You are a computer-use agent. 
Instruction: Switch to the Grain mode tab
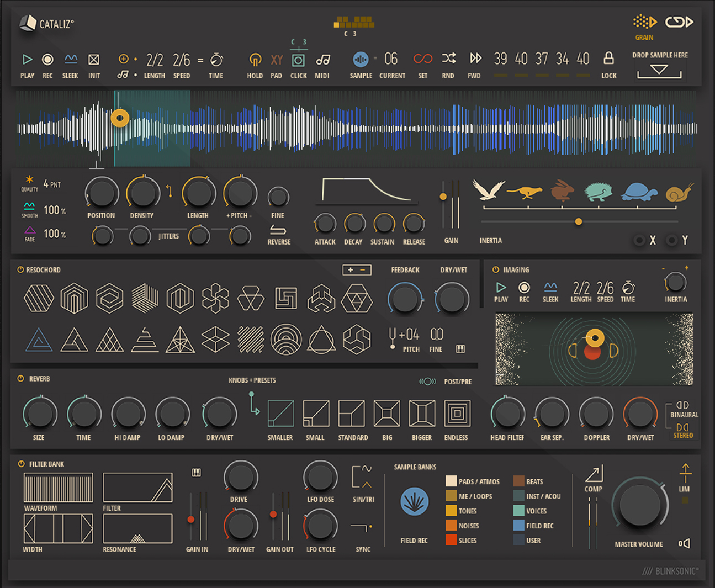pos(644,23)
